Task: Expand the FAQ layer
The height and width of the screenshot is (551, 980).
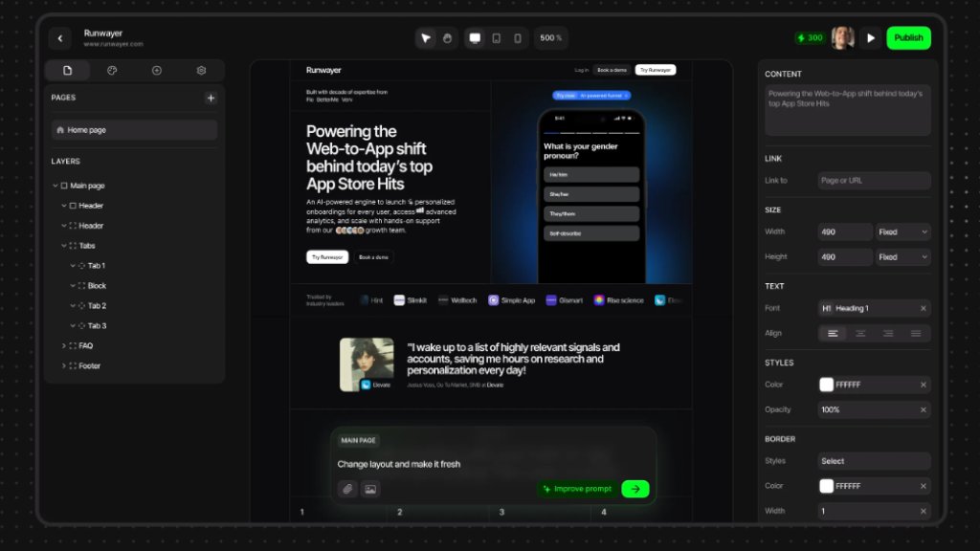Action: click(64, 345)
